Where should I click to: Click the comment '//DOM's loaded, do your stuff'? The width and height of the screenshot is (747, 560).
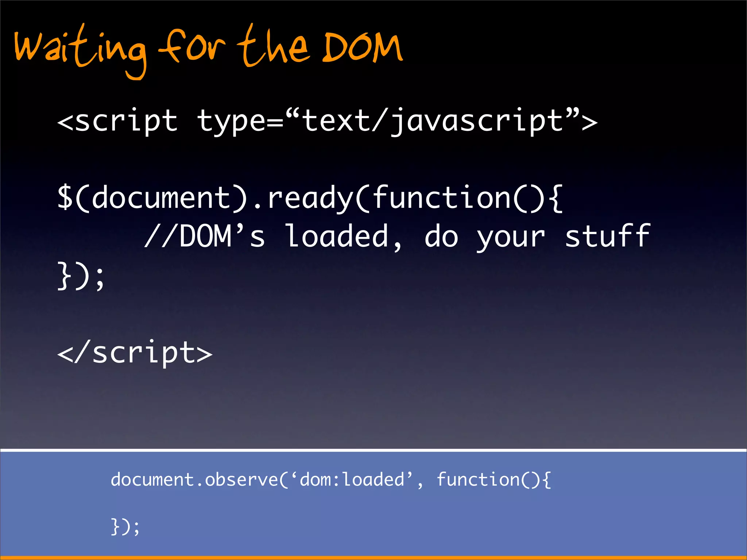point(397,237)
